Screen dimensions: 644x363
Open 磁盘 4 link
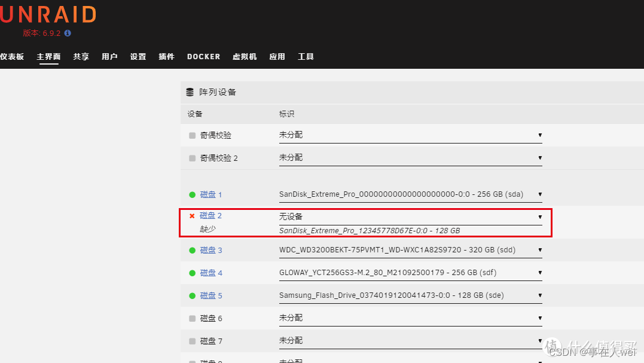(x=210, y=273)
